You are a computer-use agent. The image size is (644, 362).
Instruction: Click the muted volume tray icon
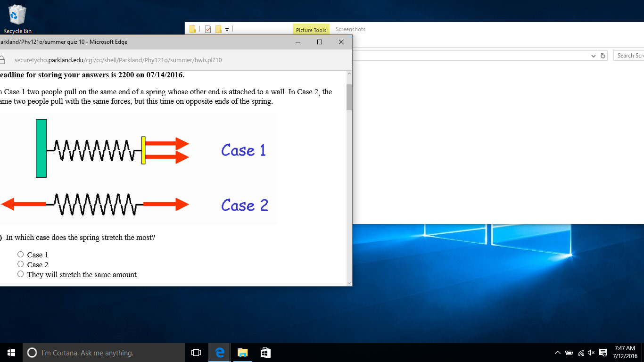pos(591,353)
